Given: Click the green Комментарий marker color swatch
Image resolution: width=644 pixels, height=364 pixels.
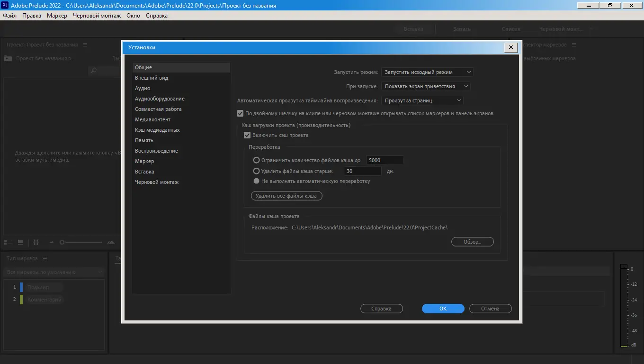Looking at the screenshot, I should (x=21, y=300).
